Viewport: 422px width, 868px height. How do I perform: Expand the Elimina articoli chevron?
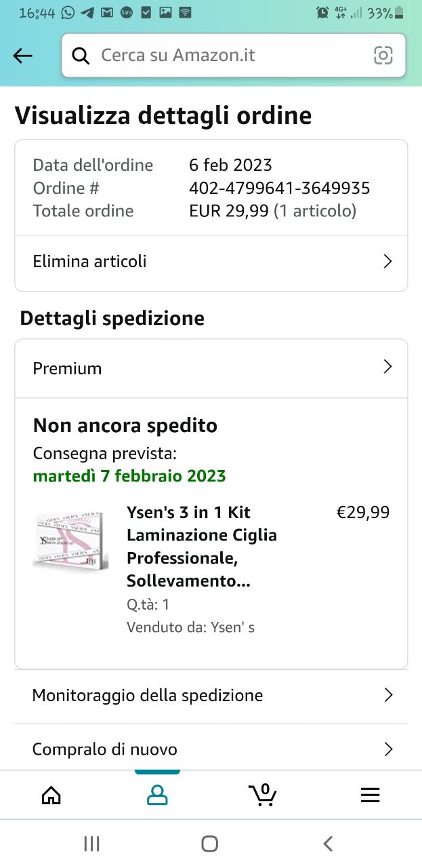tap(387, 262)
